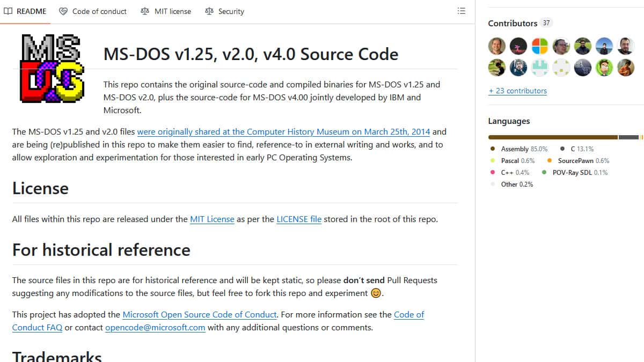The width and height of the screenshot is (644, 362).
Task: Switch to the Code of conduct tab
Action: (93, 11)
